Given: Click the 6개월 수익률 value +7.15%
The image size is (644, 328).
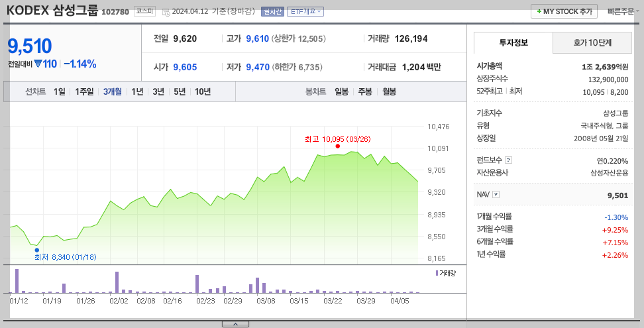Looking at the screenshot, I should [x=616, y=243].
